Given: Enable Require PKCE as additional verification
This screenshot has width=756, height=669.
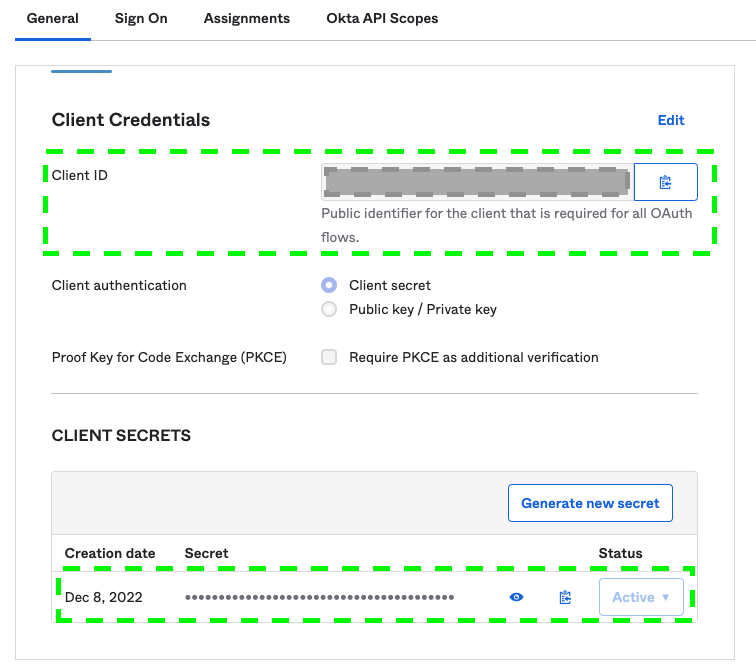Looking at the screenshot, I should [329, 357].
